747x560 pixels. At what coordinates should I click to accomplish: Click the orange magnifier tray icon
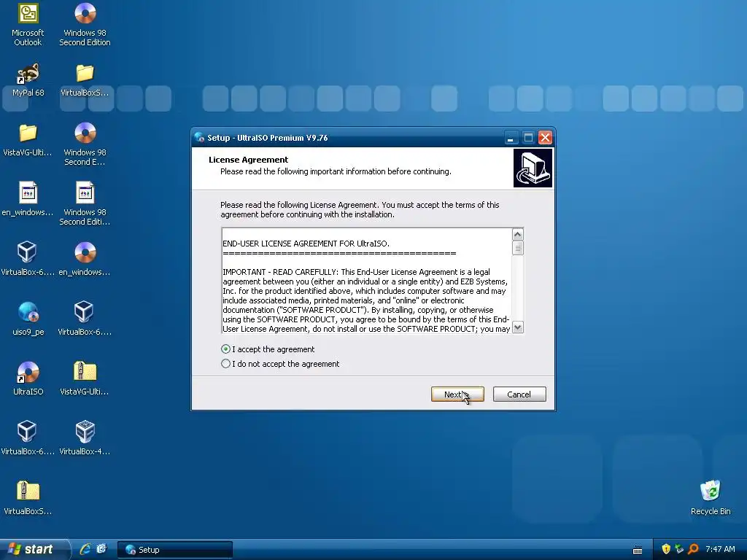coord(693,549)
